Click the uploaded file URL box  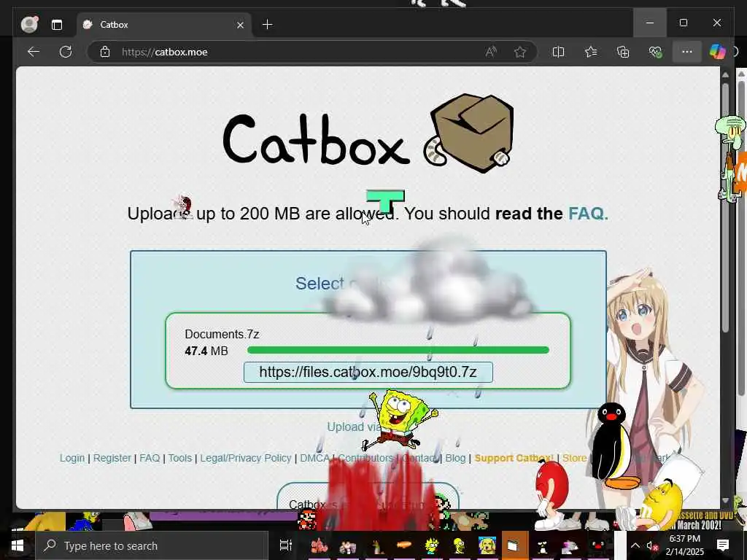pyautogui.click(x=368, y=372)
